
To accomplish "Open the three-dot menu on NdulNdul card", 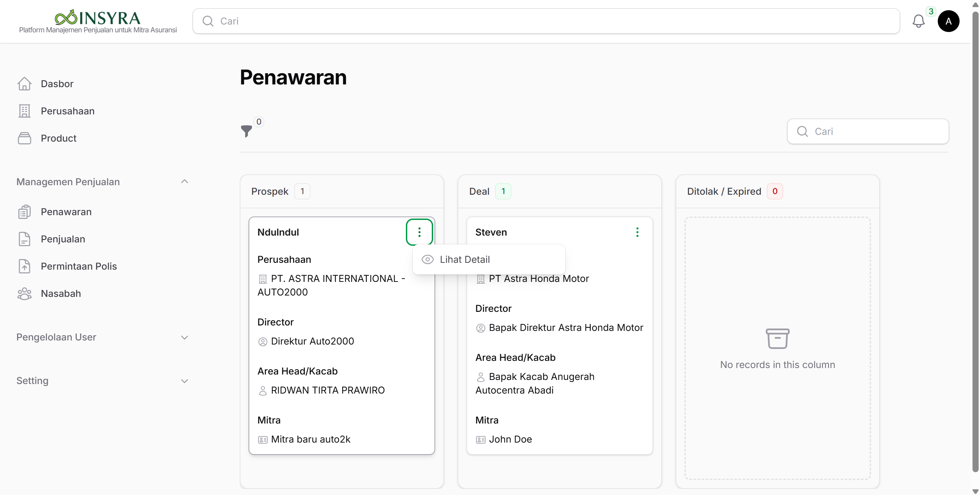I will (419, 232).
